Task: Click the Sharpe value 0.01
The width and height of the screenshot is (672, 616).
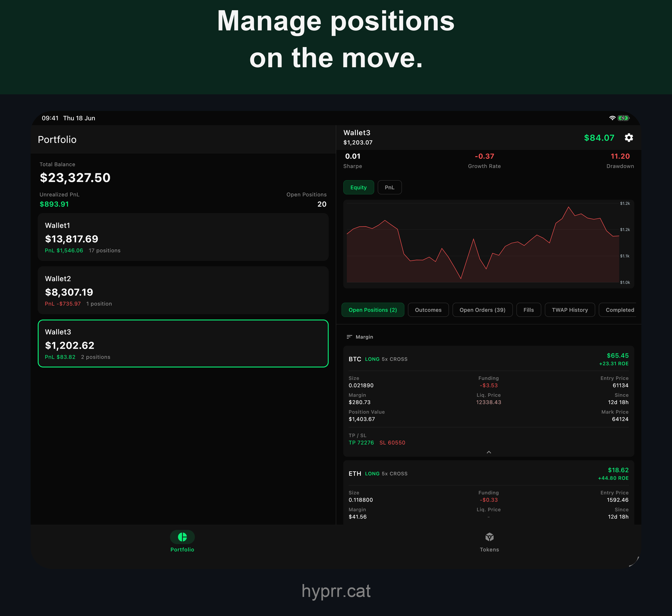Action: (353, 156)
